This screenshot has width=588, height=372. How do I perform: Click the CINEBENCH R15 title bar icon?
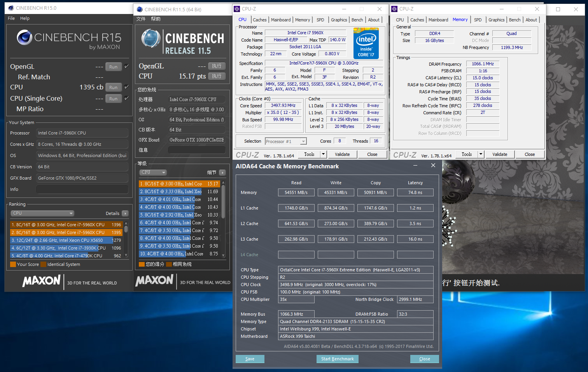pyautogui.click(x=11, y=8)
